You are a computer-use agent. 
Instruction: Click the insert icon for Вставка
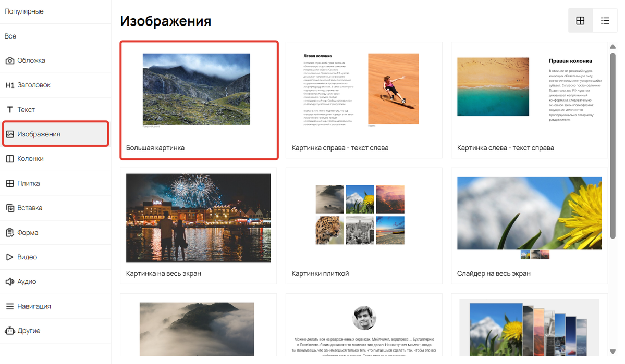[x=10, y=208]
